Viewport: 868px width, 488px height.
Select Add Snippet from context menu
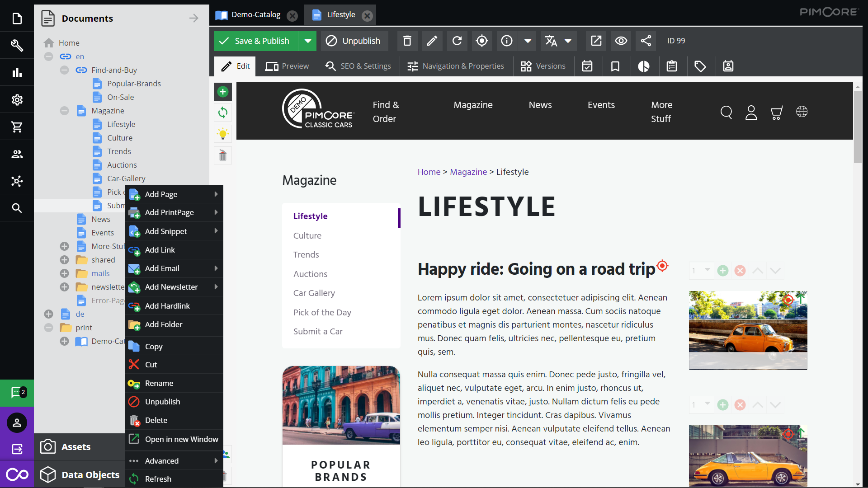[165, 231]
